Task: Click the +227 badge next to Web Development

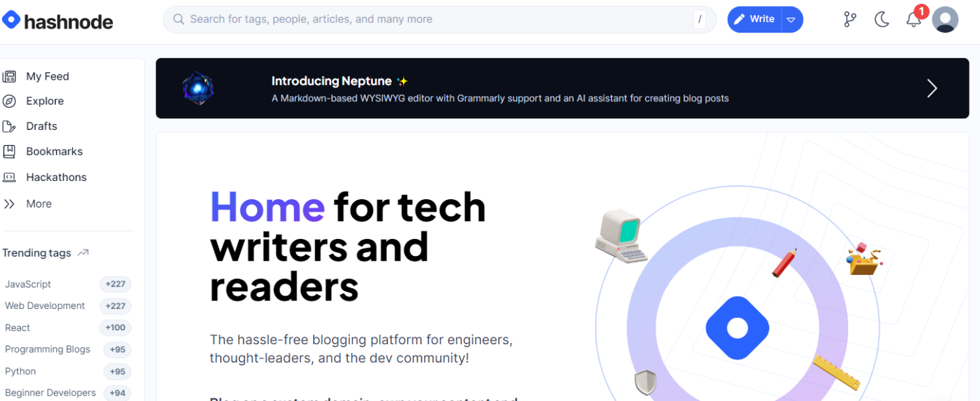Action: click(116, 306)
